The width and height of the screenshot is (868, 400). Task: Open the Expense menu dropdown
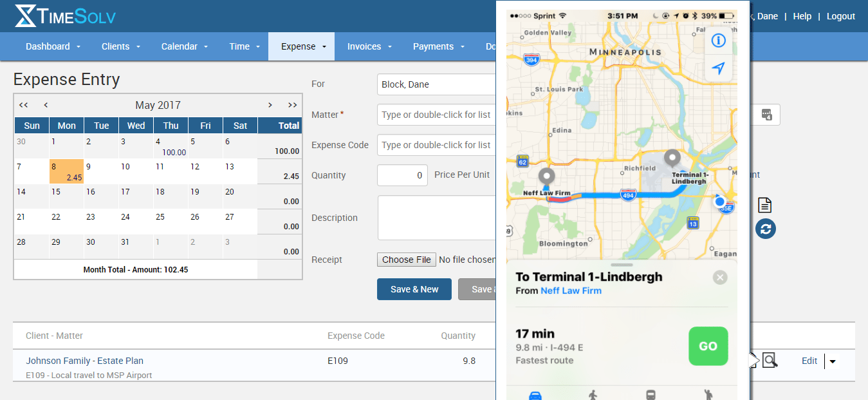pyautogui.click(x=303, y=46)
